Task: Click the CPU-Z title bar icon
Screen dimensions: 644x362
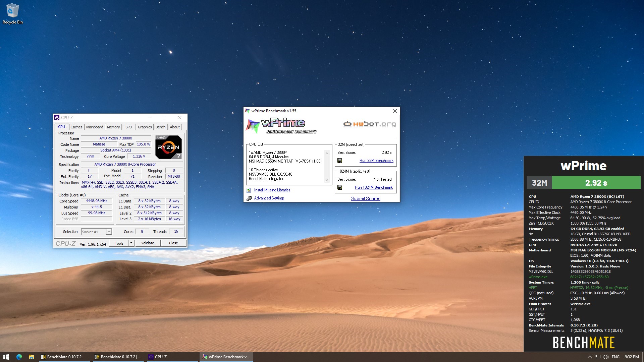Action: click(x=57, y=118)
